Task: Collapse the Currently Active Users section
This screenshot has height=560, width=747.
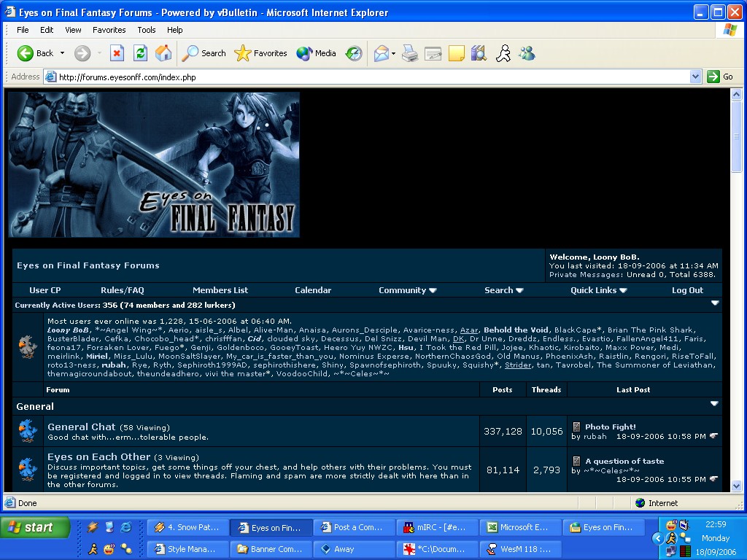Action: [x=715, y=303]
